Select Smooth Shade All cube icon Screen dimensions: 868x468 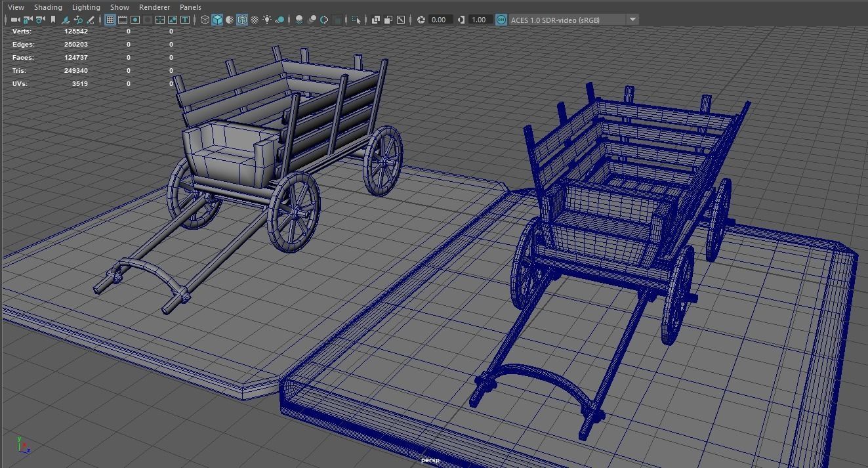click(217, 20)
